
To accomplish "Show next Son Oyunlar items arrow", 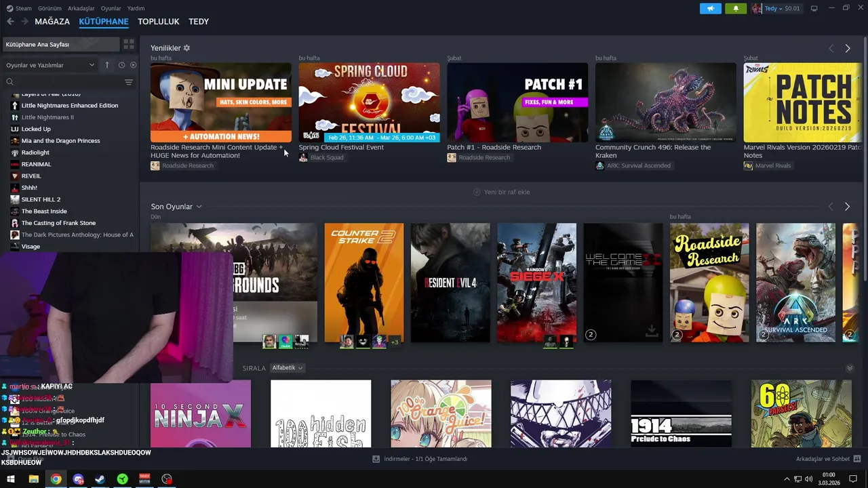I will pos(847,207).
